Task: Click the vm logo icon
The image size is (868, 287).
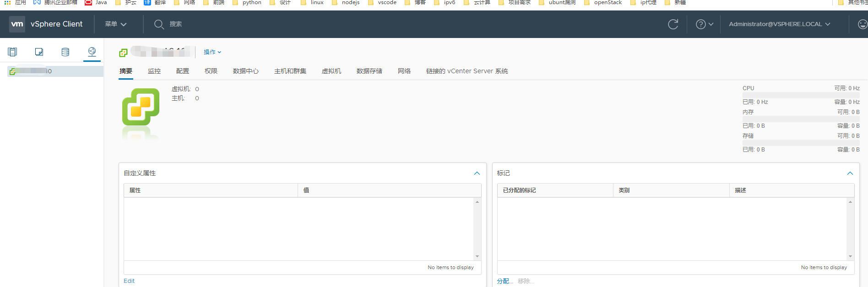Action: [x=17, y=24]
